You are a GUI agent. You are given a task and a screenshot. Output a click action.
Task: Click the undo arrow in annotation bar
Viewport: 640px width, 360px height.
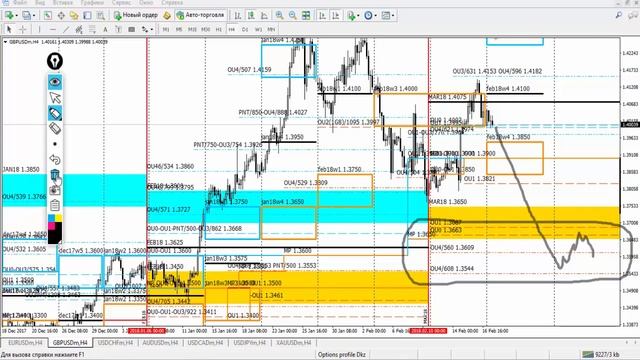[55, 159]
